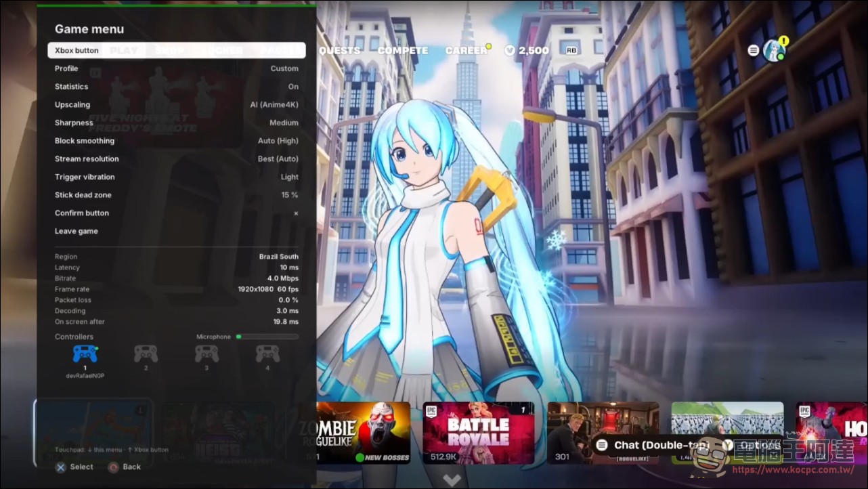Click the Microphone level bar
This screenshot has width=868, height=489.
click(267, 337)
